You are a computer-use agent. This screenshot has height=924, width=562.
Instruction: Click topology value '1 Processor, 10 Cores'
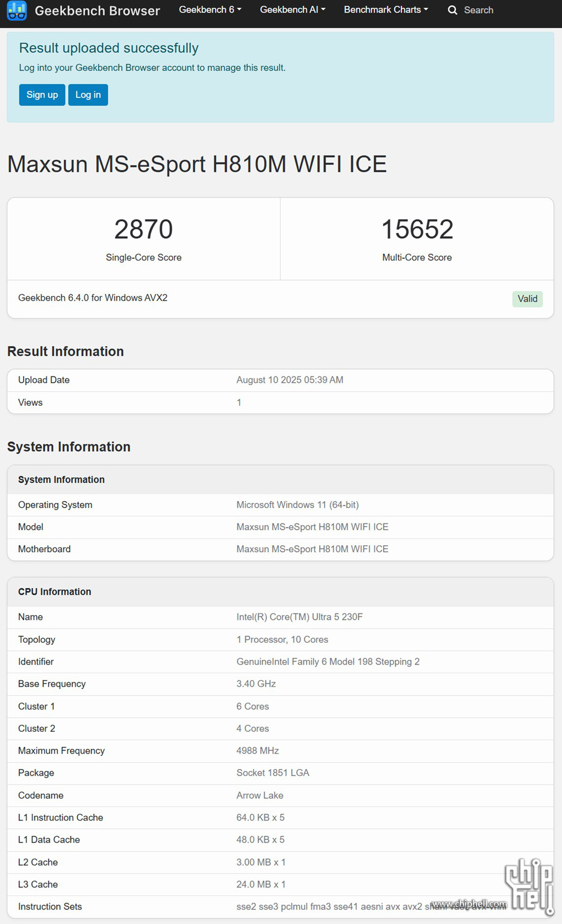click(282, 639)
